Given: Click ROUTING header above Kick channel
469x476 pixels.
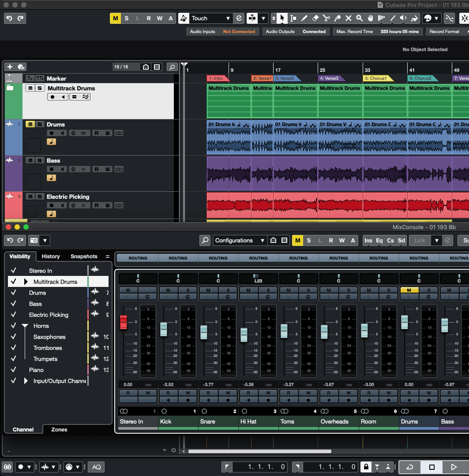Looking at the screenshot, I should [x=178, y=258].
